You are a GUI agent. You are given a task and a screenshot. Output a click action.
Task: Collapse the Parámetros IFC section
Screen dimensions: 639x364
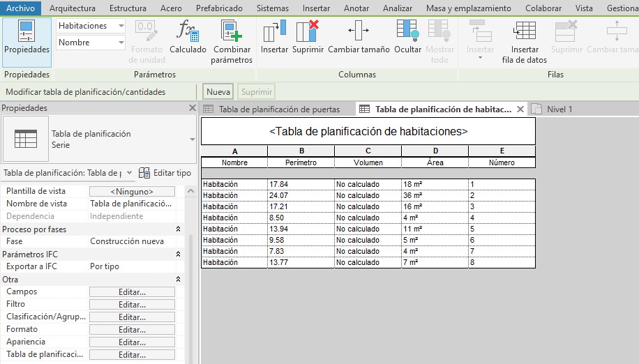(178, 255)
